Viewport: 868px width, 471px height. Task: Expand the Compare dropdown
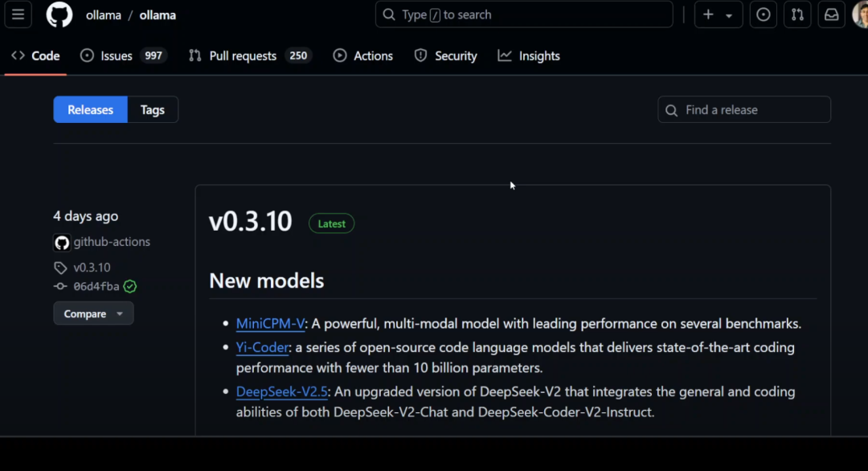coord(93,313)
